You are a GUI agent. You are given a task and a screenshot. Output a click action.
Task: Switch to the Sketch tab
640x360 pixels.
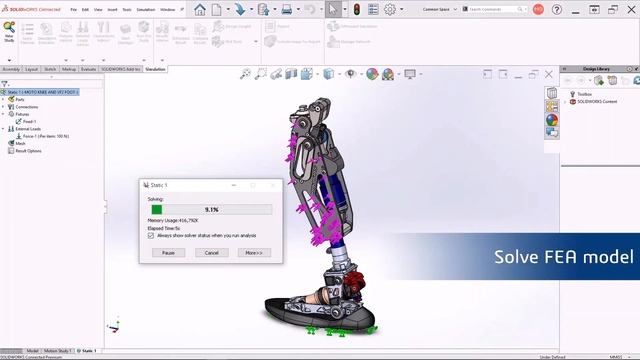tap(50, 69)
